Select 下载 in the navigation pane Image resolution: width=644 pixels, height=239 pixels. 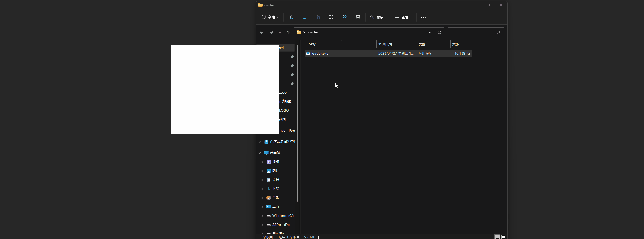click(x=276, y=189)
